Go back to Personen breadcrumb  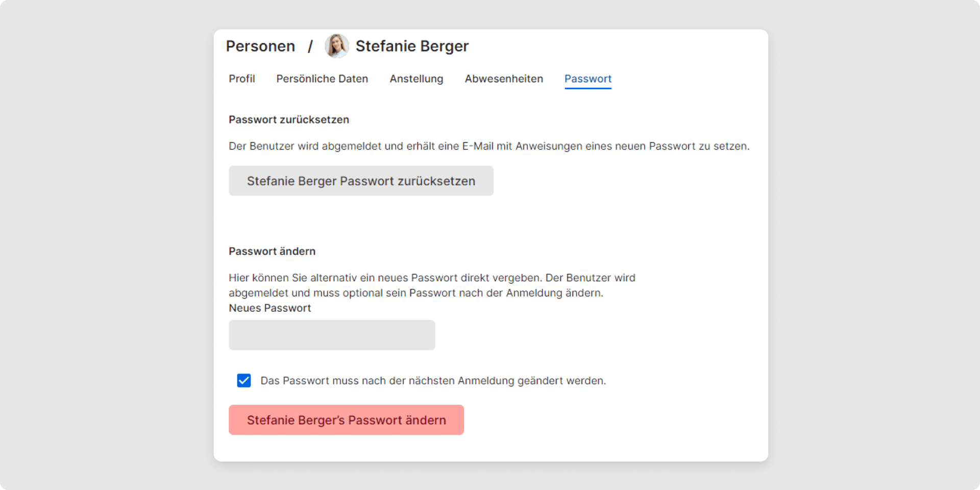(x=260, y=46)
